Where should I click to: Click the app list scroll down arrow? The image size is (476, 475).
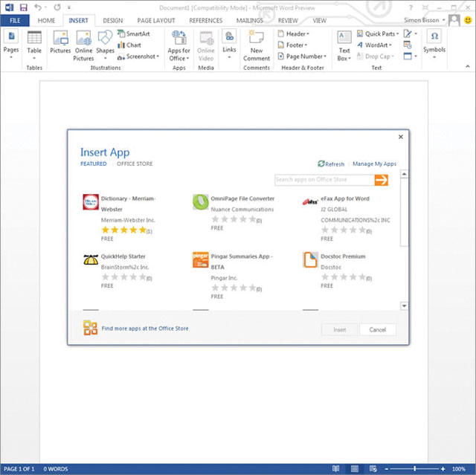click(404, 306)
